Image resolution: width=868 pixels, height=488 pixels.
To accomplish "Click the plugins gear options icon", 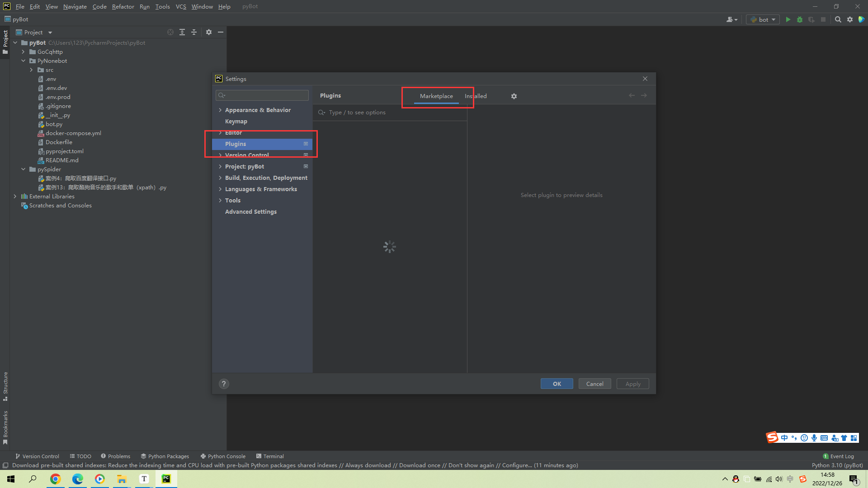I will (514, 96).
